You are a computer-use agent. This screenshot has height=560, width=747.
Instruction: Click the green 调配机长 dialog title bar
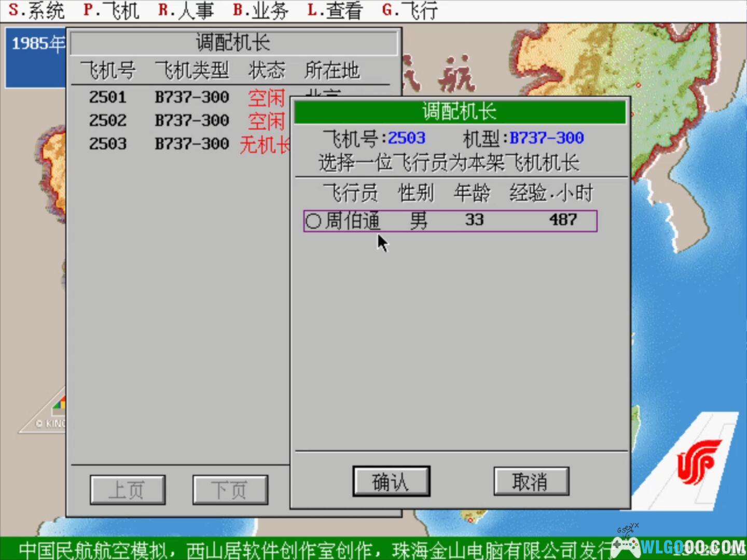(460, 112)
